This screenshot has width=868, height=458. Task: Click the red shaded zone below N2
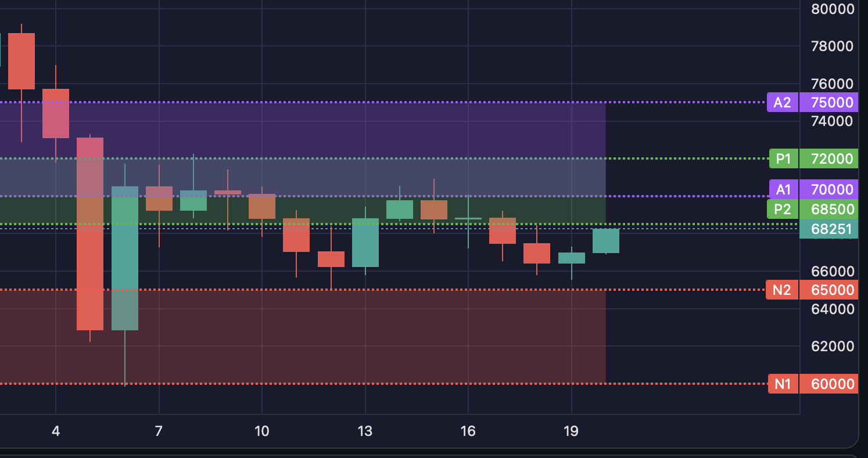click(407, 337)
